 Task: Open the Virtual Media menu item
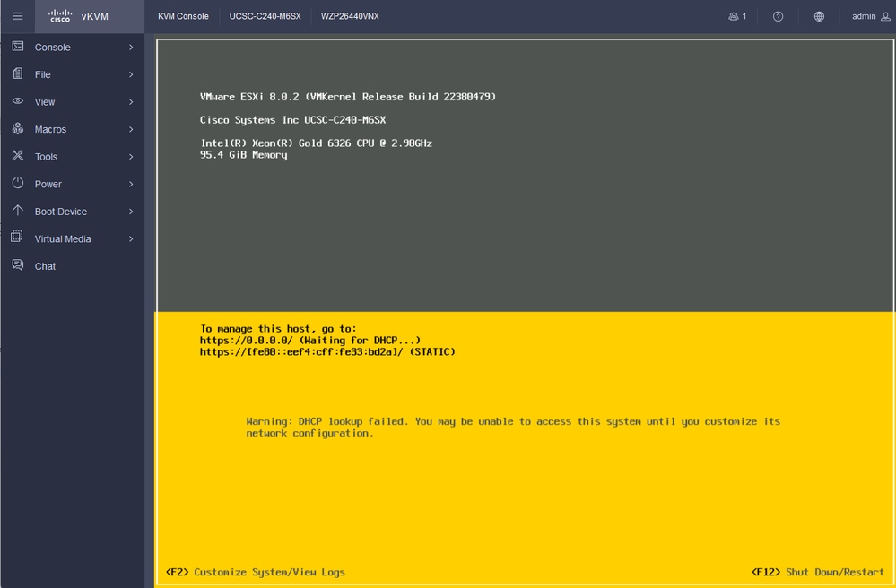[72, 239]
